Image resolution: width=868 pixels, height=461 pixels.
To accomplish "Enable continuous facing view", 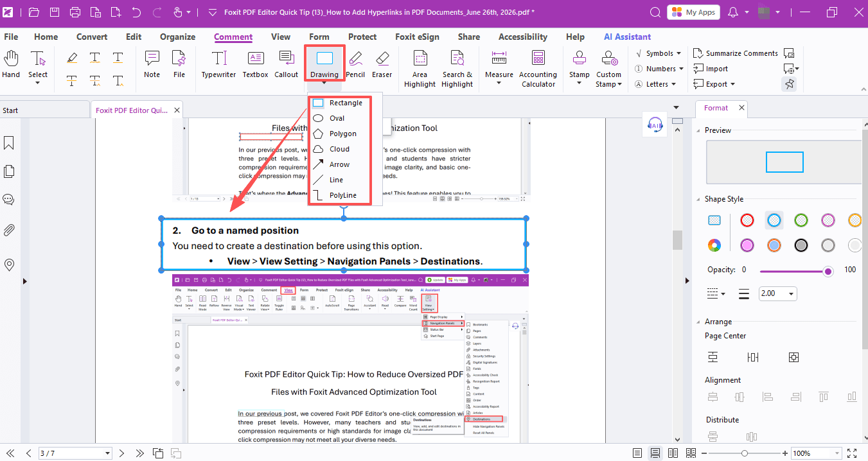I will pyautogui.click(x=689, y=453).
